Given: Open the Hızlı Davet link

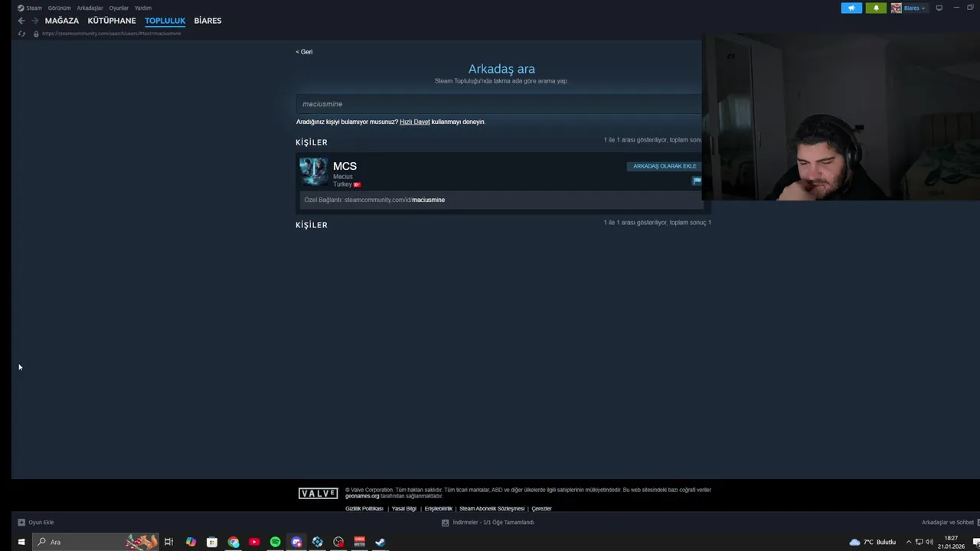Looking at the screenshot, I should pyautogui.click(x=415, y=122).
